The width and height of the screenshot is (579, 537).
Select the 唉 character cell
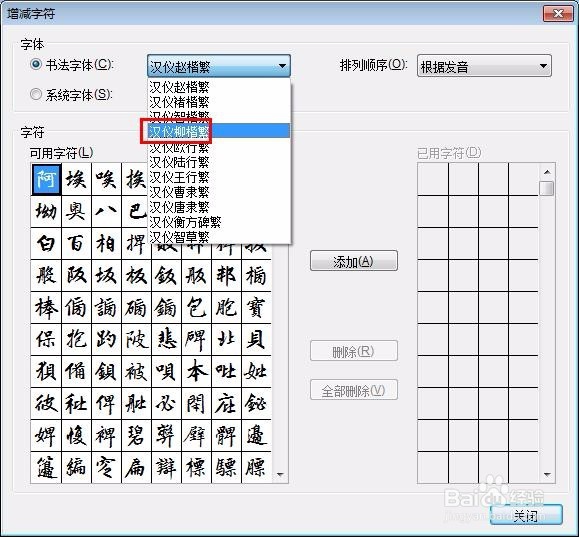pyautogui.click(x=106, y=179)
